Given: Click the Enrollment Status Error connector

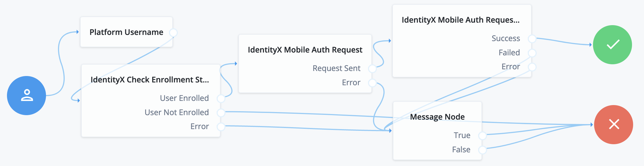Looking at the screenshot, I should 221,127.
